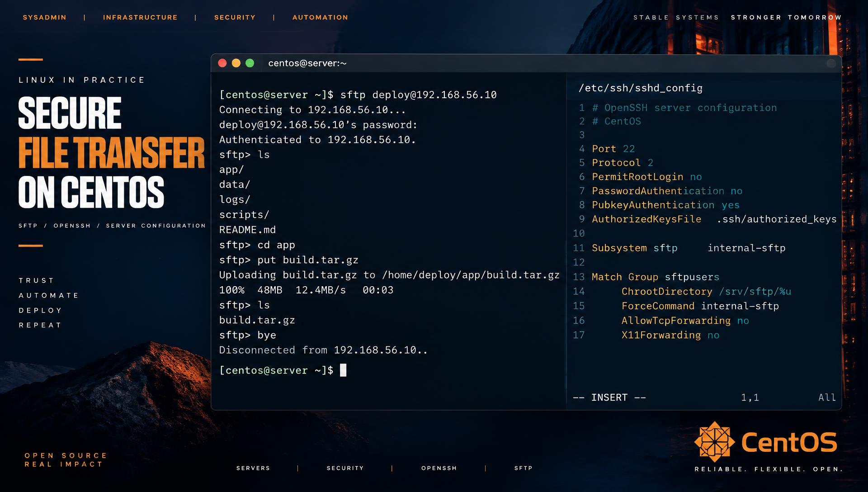Click the 'OPEN SOURCE REAL IMPACT' text

(66, 460)
